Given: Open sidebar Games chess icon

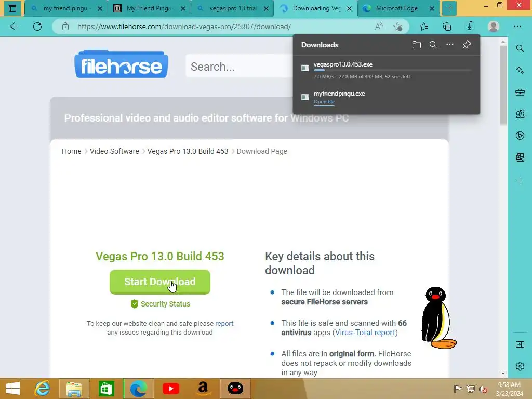Looking at the screenshot, I should [x=520, y=114].
